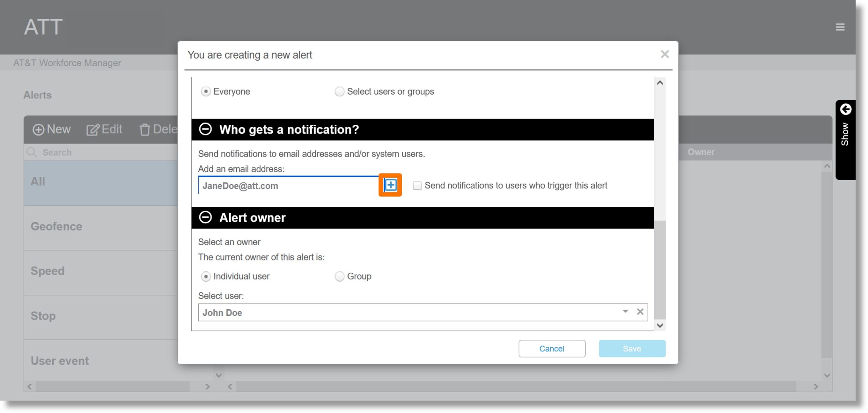Choose Individual user as owner

(x=205, y=276)
